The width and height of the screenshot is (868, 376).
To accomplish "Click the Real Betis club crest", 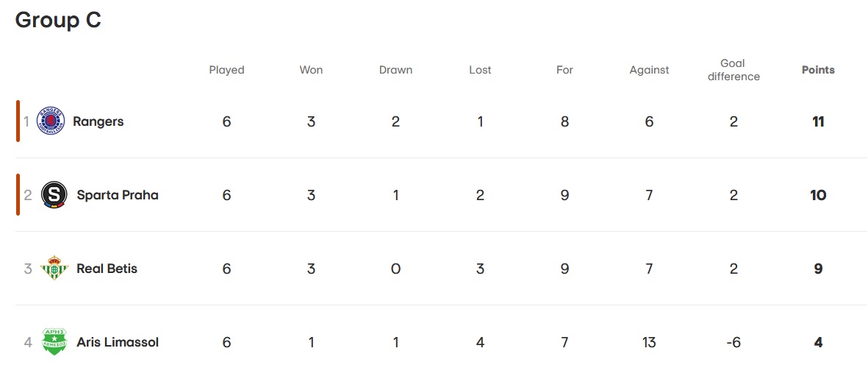I will 54,269.
